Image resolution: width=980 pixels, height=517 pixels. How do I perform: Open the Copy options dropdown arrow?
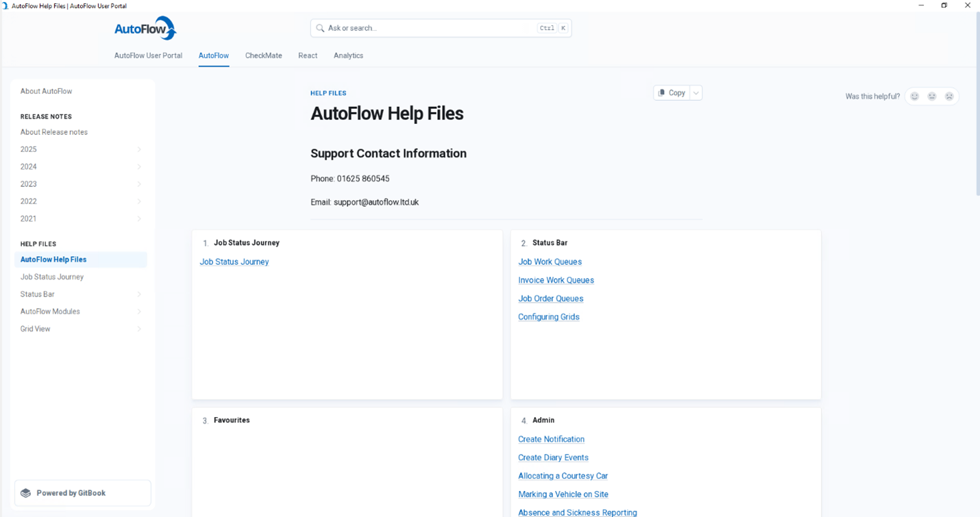pos(696,93)
